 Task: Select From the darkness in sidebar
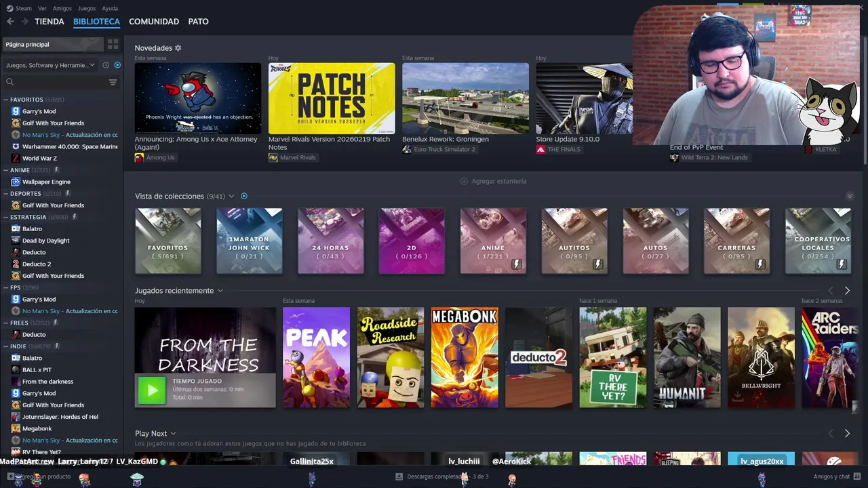tap(47, 382)
